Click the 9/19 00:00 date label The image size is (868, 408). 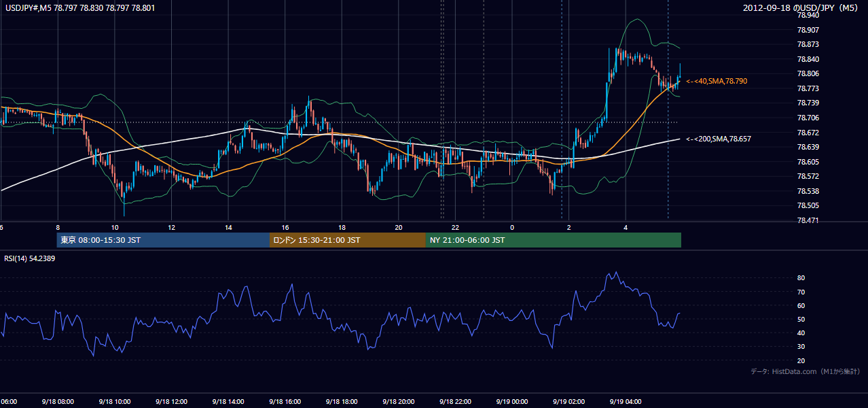[511, 402]
